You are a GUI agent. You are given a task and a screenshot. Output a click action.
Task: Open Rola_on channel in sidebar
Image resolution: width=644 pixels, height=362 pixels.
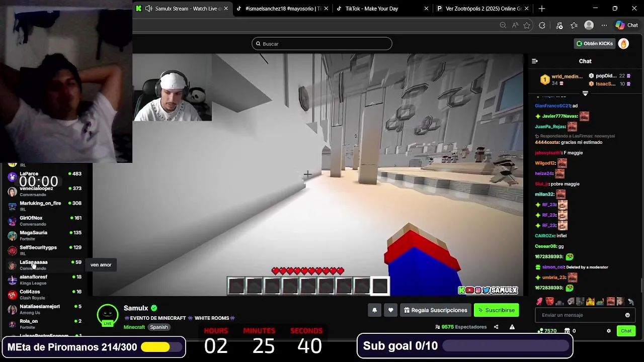pos(45,324)
